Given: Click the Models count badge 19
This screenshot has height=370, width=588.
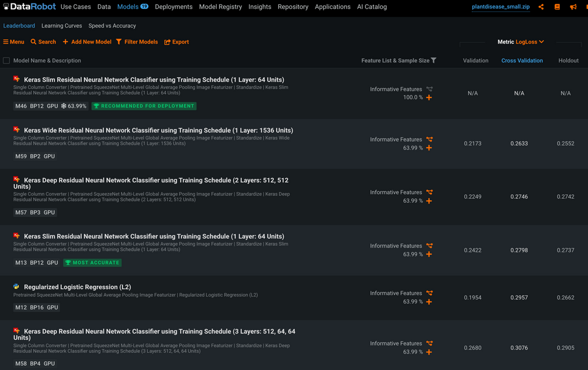Looking at the screenshot, I should (x=144, y=6).
